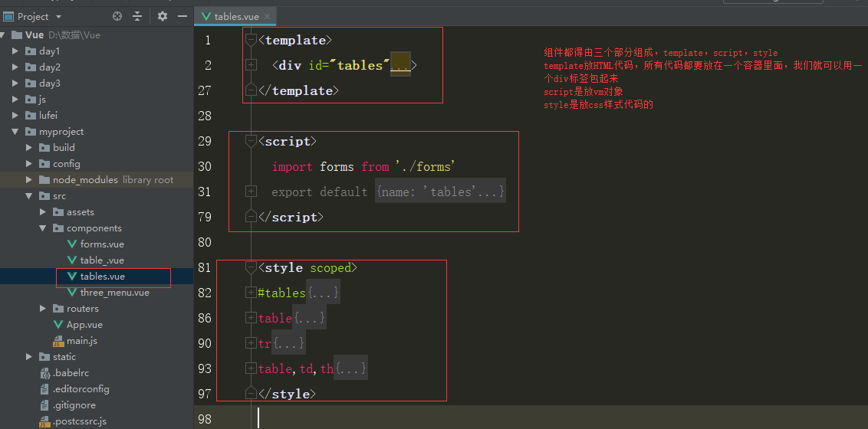The width and height of the screenshot is (868, 429).
Task: Select three_menu.vue in the project tree
Action: tap(114, 293)
